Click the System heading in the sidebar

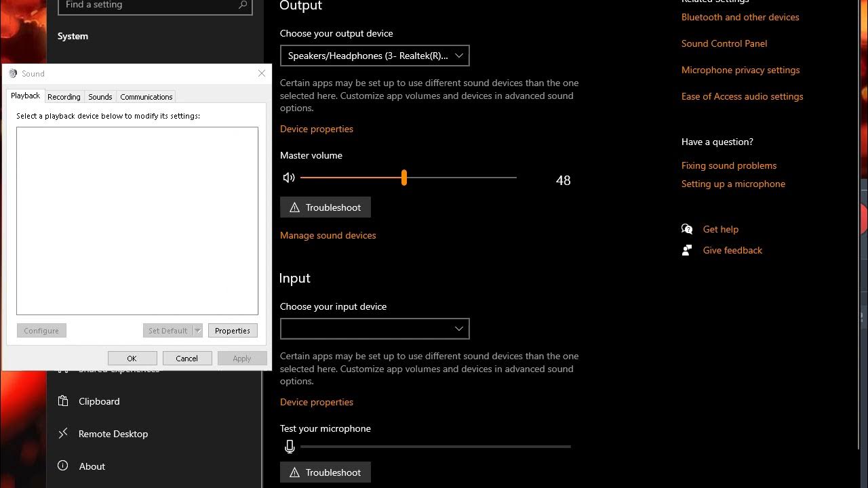pos(73,36)
